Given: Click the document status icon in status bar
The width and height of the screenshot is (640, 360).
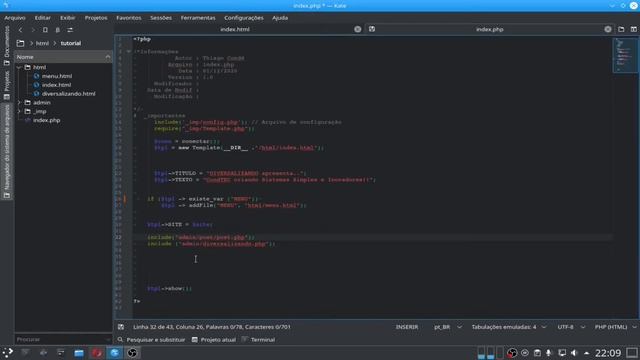Looking at the screenshot, I should click(x=121, y=327).
